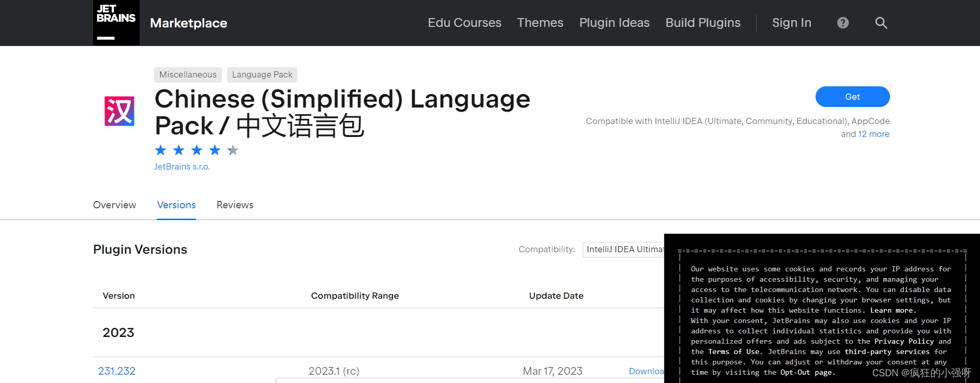Screen dimensions: 980x383
Task: Click the 'Mar 17, 2023' date cell
Action: tap(552, 371)
